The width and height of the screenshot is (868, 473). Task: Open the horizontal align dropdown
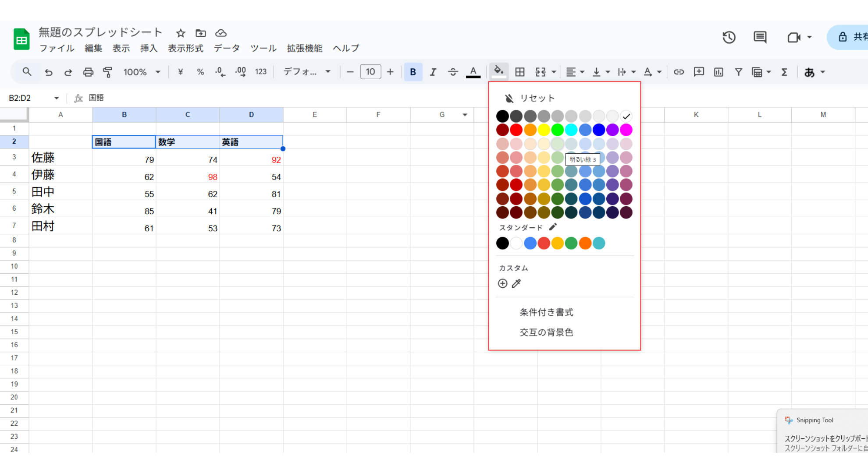(575, 72)
